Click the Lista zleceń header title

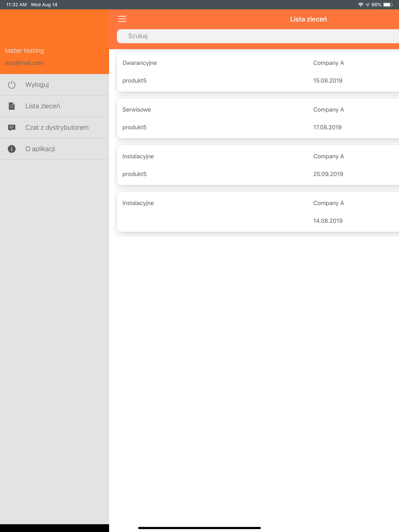click(x=308, y=19)
